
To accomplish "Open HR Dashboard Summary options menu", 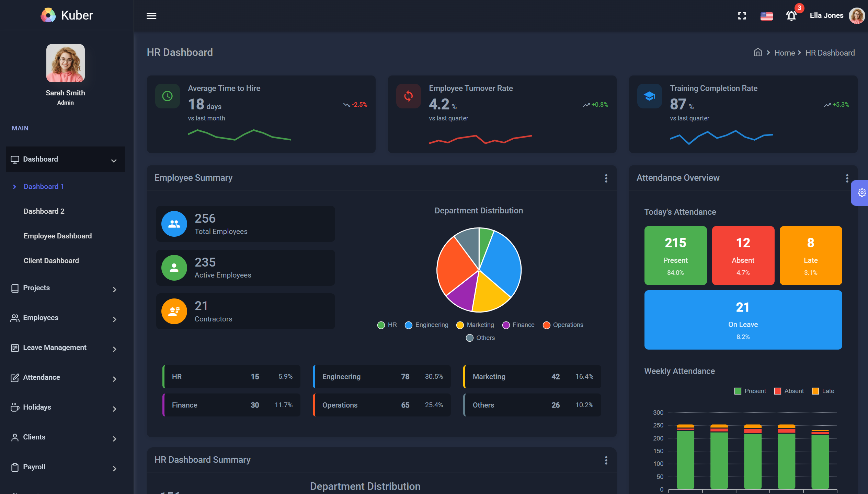I will coord(606,460).
